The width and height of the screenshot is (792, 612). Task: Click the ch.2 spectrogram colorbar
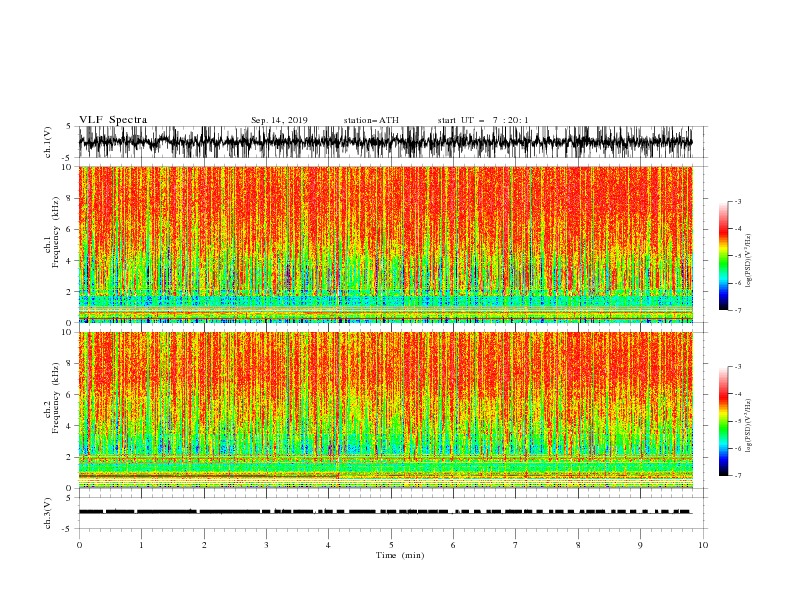pyautogui.click(x=723, y=421)
